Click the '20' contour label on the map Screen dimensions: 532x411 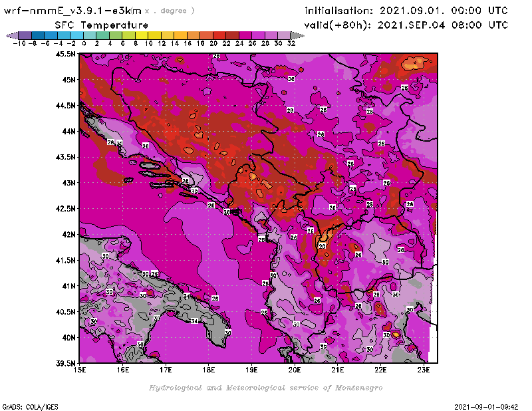coord(323,246)
